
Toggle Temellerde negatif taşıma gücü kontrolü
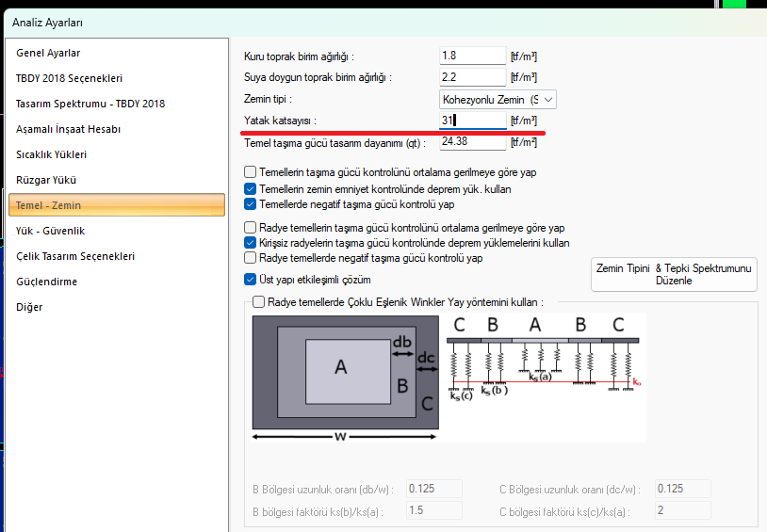click(x=250, y=204)
